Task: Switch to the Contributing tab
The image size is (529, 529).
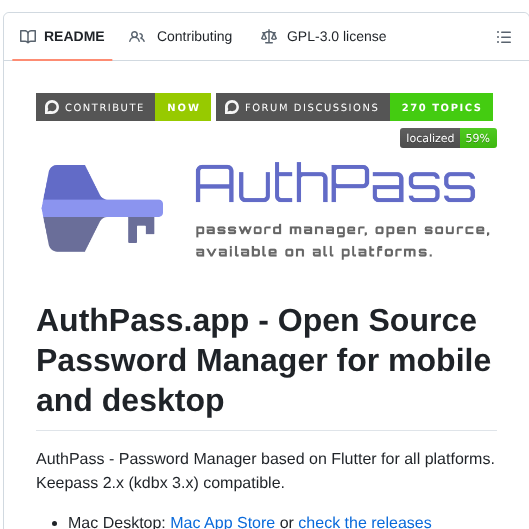Action: 181,36
